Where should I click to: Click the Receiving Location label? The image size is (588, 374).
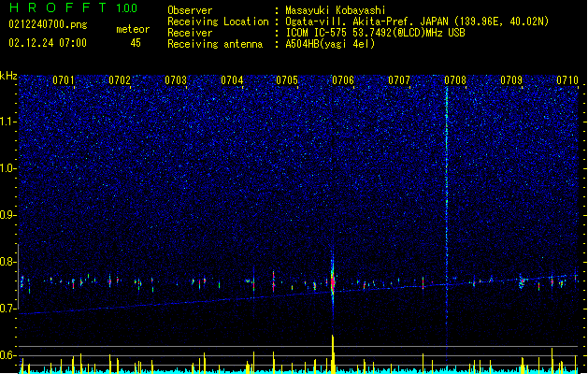218,22
